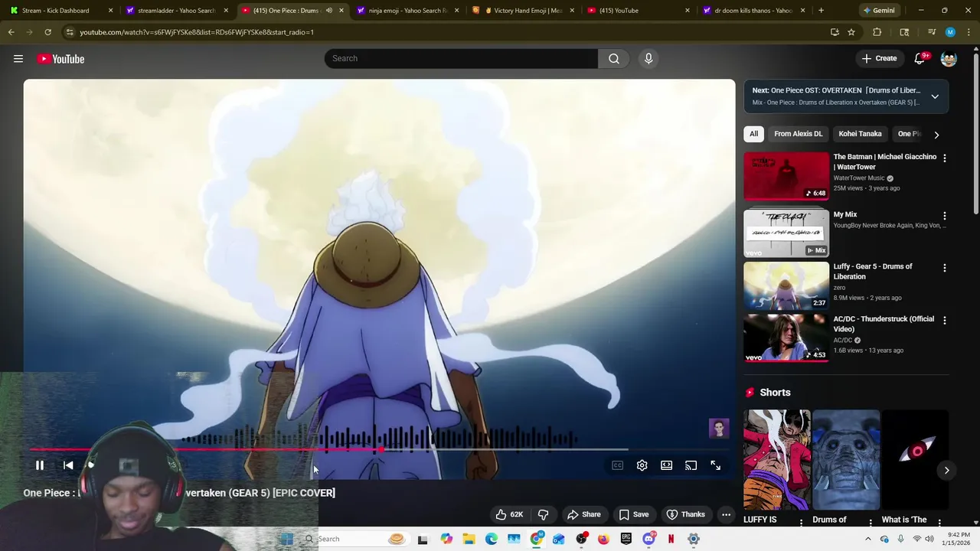Screen dimensions: 980x551
Task: Open Netflix from taskbar
Action: click(671, 539)
